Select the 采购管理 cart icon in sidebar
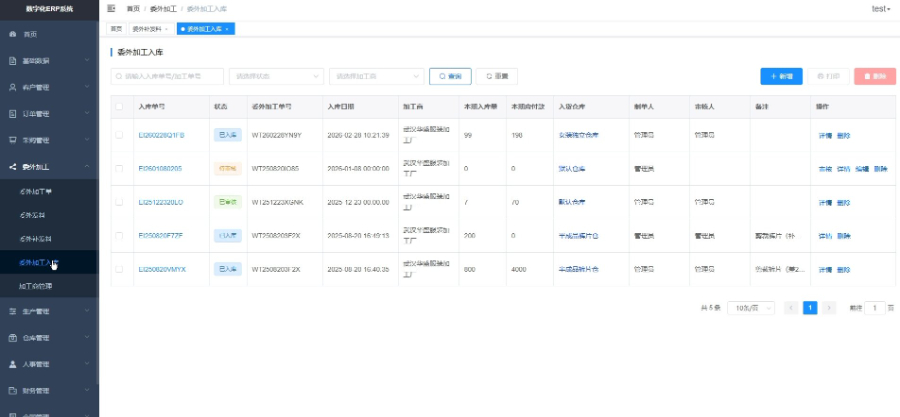This screenshot has width=900, height=417. [12, 140]
